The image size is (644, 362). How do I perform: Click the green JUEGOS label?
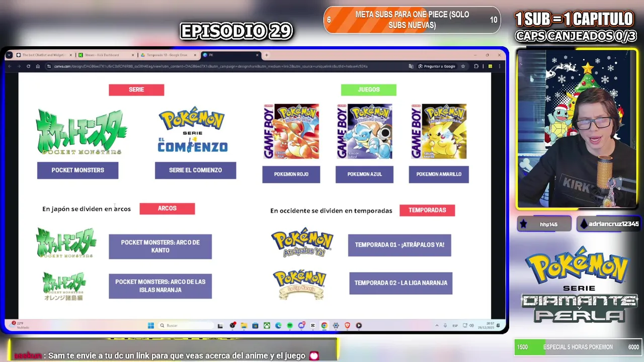(369, 89)
